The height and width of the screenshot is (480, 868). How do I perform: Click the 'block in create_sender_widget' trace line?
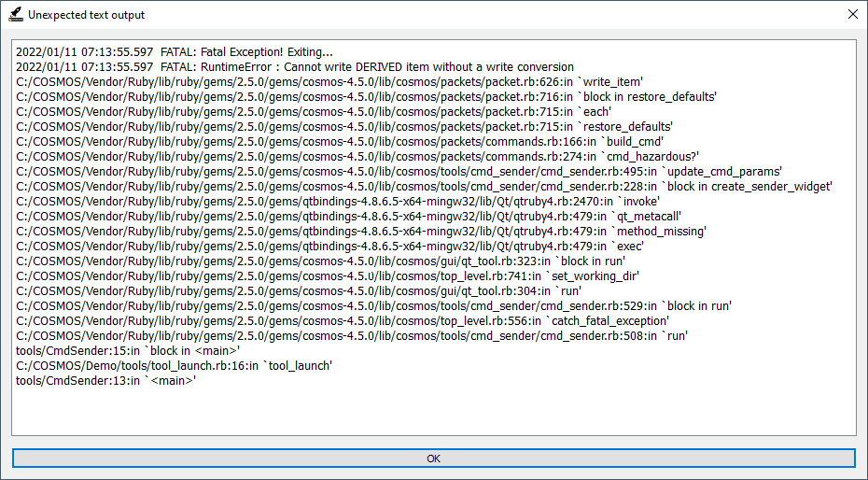point(424,187)
